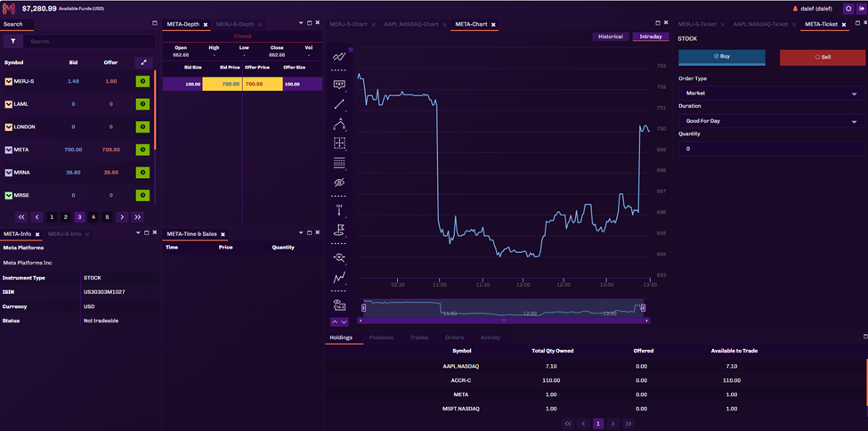Toggle drawing visibility with eye icon

(339, 183)
